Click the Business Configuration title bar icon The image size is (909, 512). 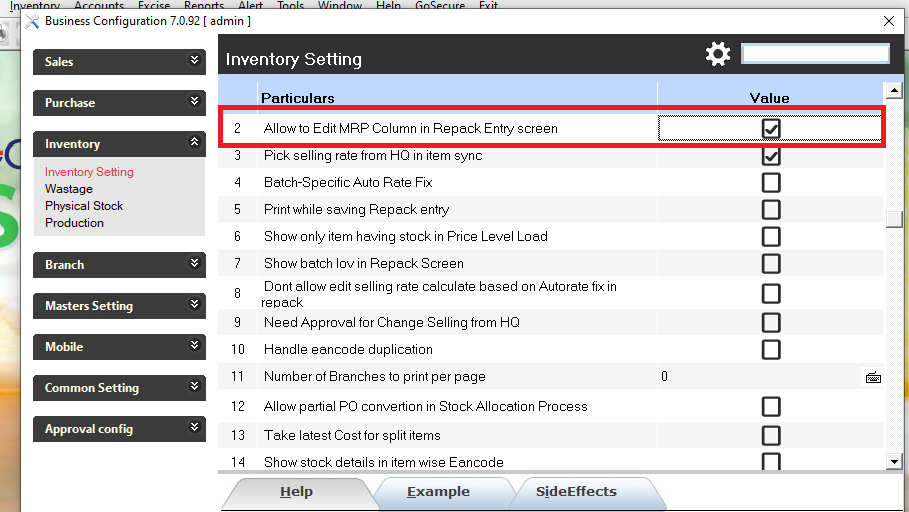[32, 20]
